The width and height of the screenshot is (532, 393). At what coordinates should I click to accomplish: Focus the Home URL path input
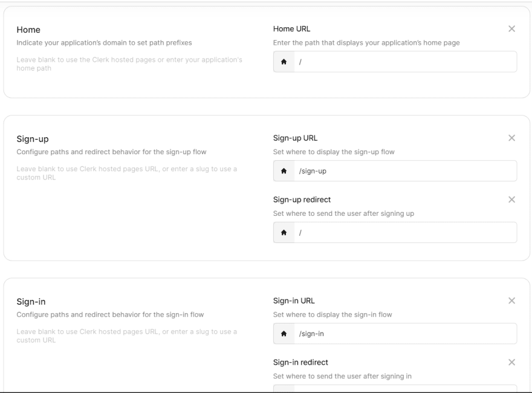click(x=406, y=62)
